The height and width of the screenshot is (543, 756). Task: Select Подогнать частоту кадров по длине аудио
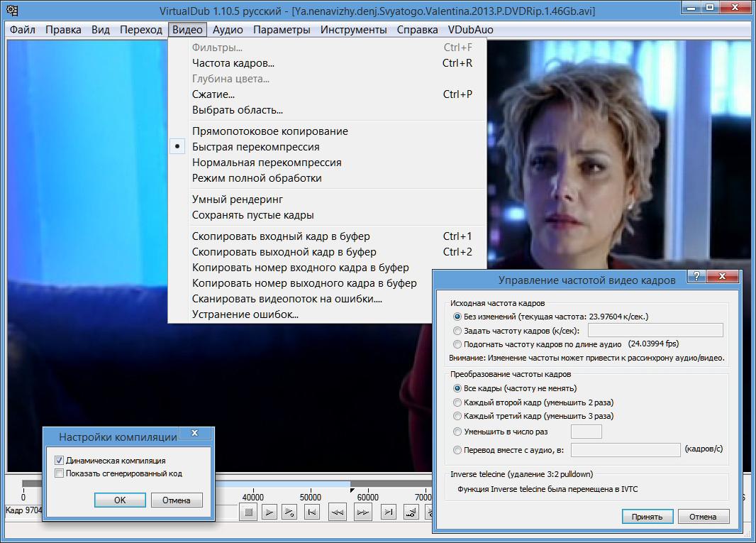click(457, 344)
